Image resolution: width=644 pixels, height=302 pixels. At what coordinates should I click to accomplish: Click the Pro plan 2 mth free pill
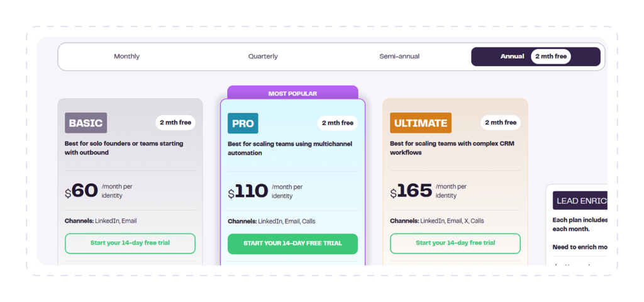(338, 123)
